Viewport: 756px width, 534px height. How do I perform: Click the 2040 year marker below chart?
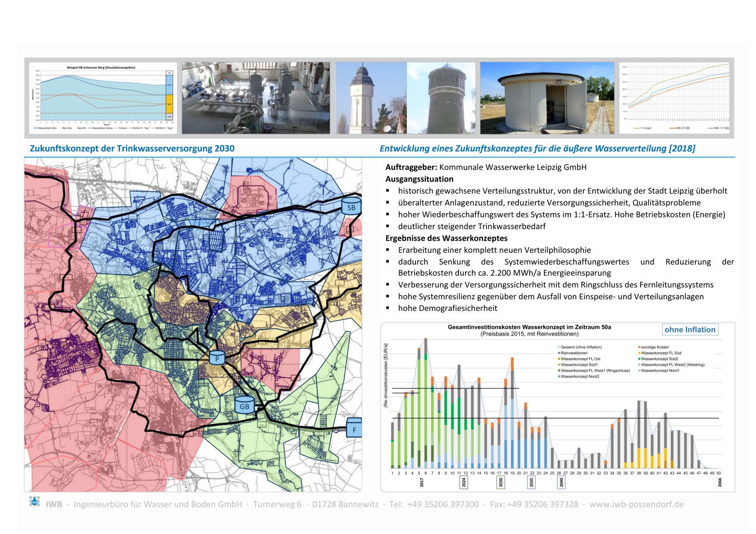tap(561, 482)
